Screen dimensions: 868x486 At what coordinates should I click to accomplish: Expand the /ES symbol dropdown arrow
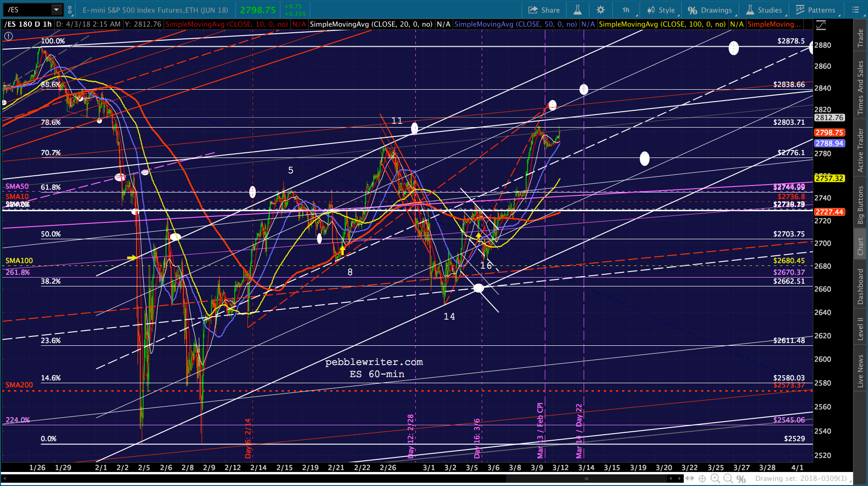pyautogui.click(x=56, y=9)
